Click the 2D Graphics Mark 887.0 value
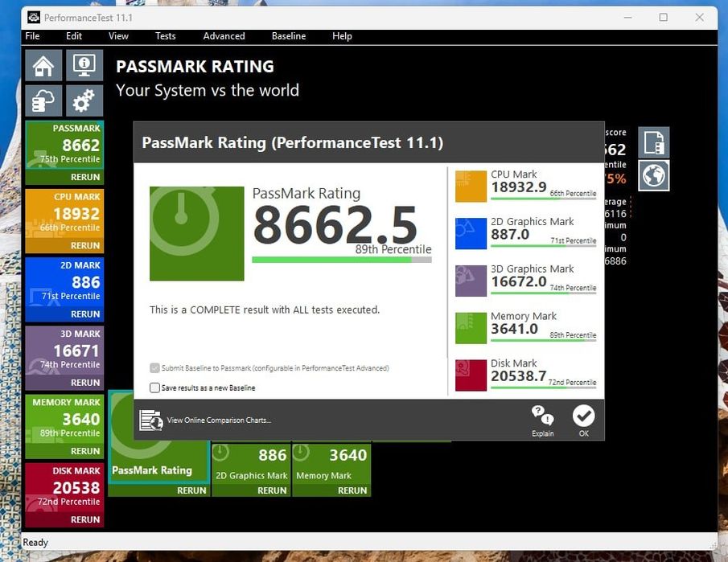 point(510,234)
